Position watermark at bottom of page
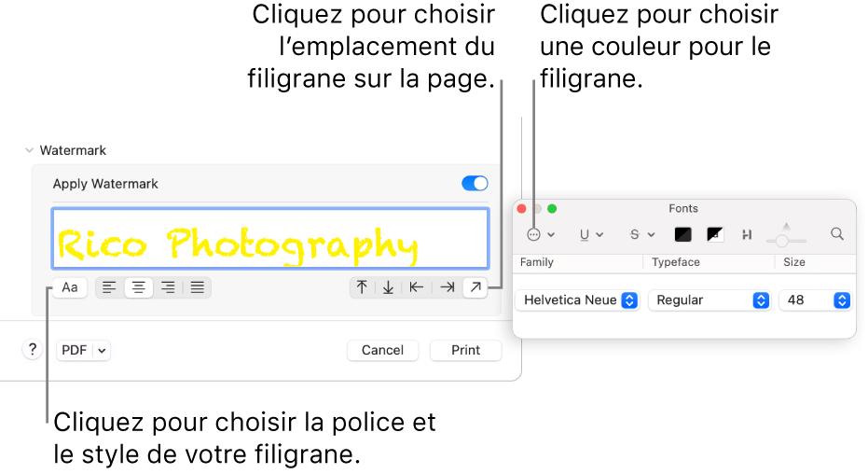 [389, 287]
